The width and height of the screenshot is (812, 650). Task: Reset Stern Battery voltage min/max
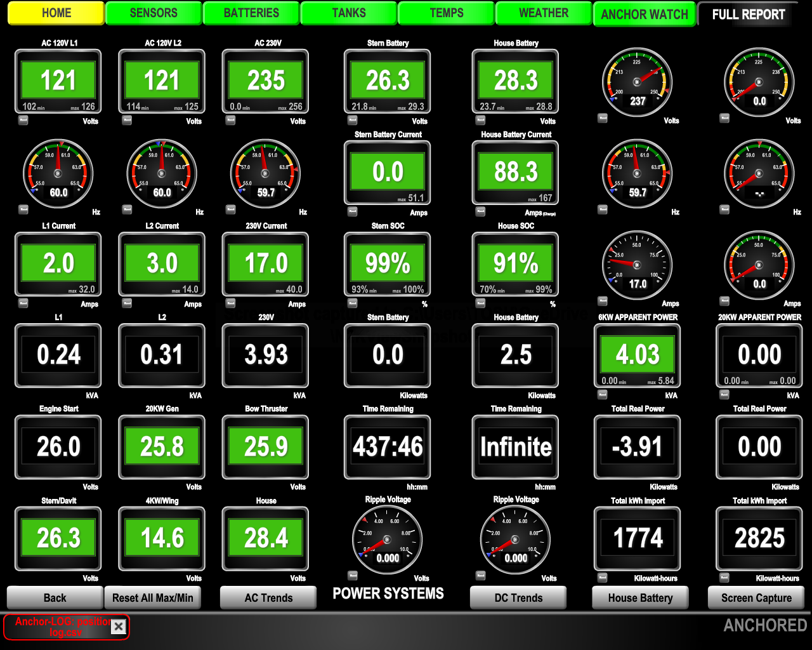pos(353,119)
